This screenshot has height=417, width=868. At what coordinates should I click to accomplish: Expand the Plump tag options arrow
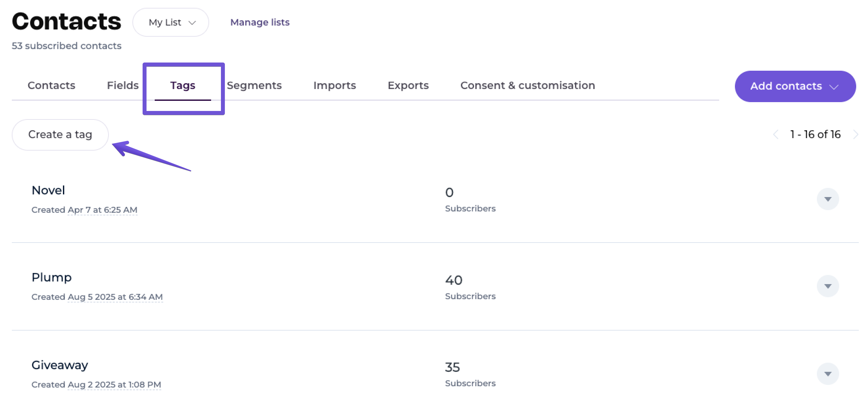point(827,286)
